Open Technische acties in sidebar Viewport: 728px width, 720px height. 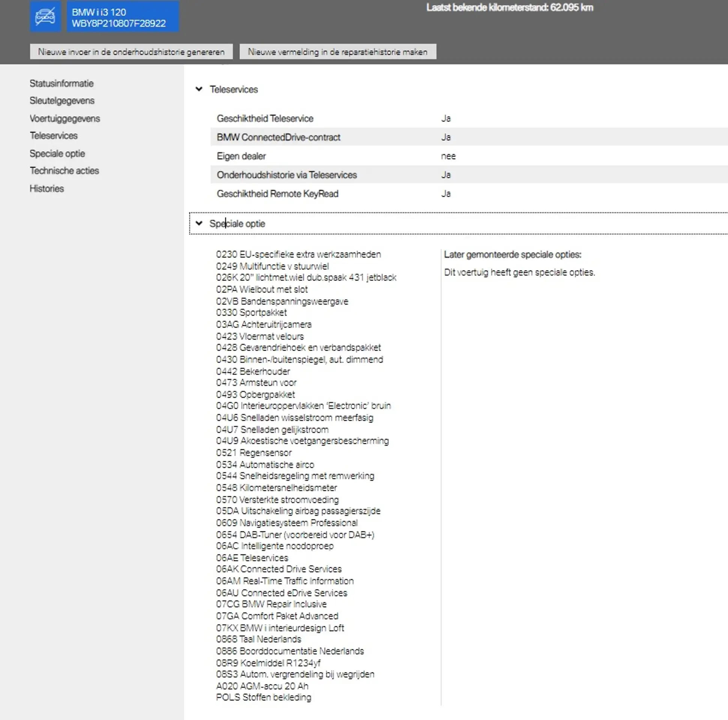click(65, 171)
